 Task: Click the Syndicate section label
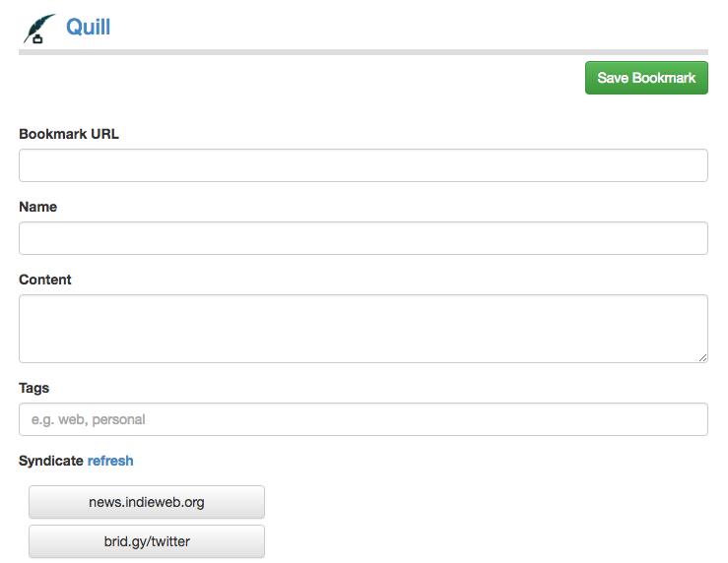click(x=51, y=461)
